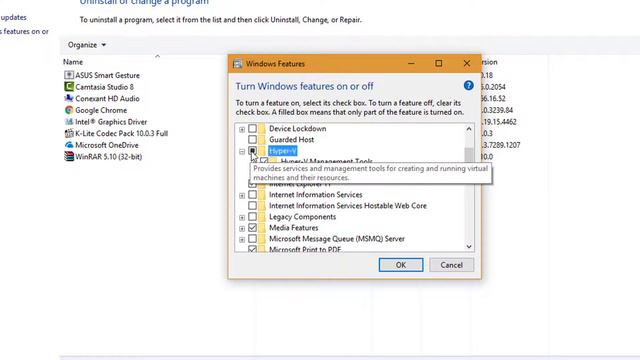Screen dimensions: 640x360
Task: Click Cancel in Windows Features dialog
Action: (451, 265)
